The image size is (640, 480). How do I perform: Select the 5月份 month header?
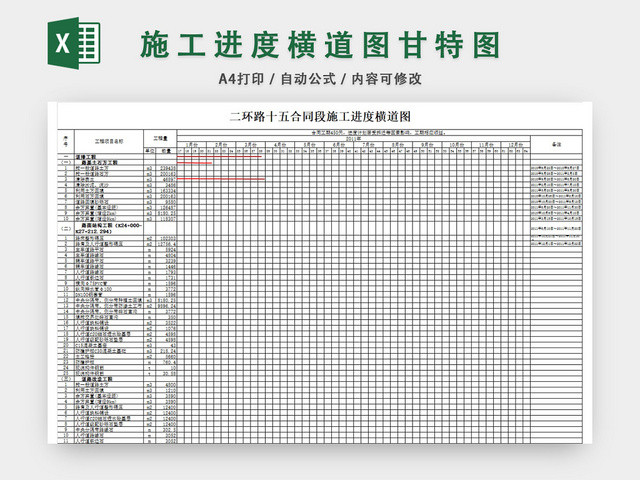(x=309, y=145)
